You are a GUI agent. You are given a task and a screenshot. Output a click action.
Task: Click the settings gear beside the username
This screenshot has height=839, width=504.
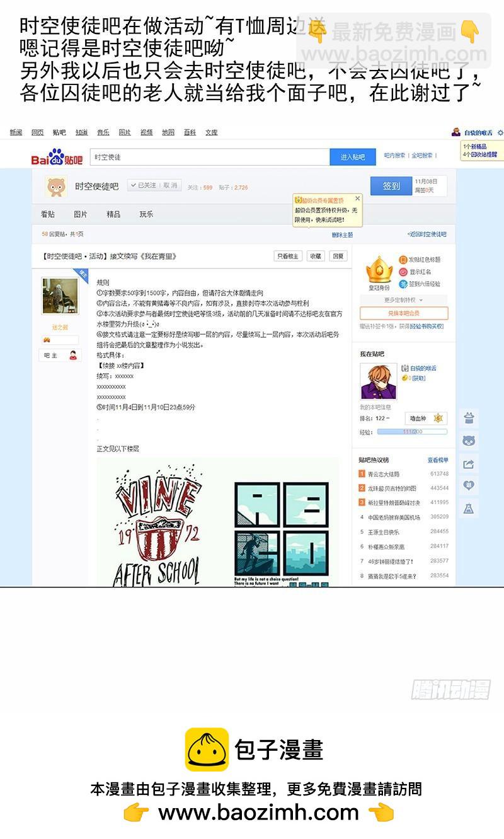[x=500, y=132]
